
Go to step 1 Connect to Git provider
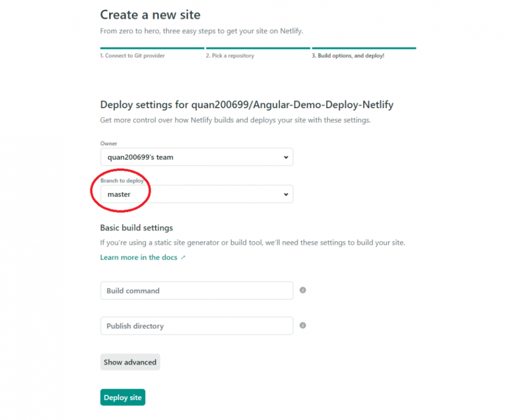(133, 55)
